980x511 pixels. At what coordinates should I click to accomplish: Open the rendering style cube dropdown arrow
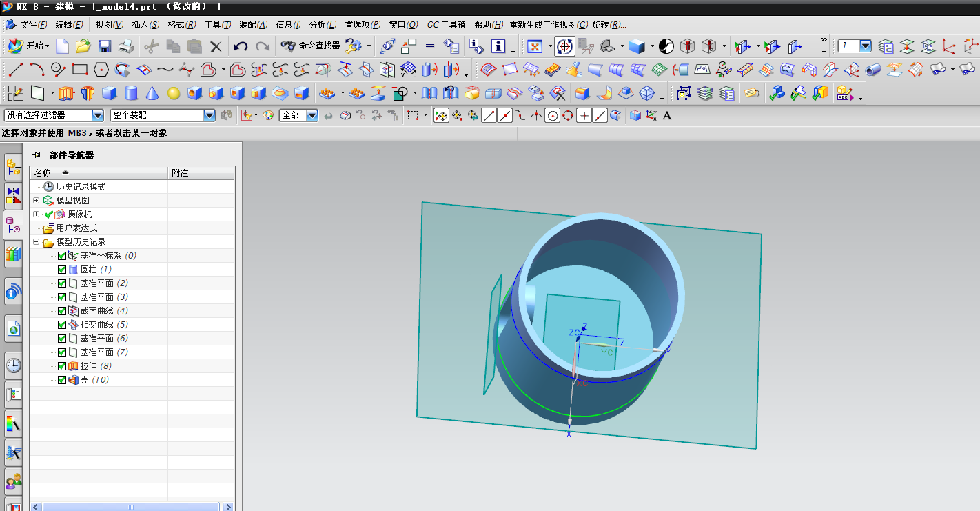coord(652,46)
